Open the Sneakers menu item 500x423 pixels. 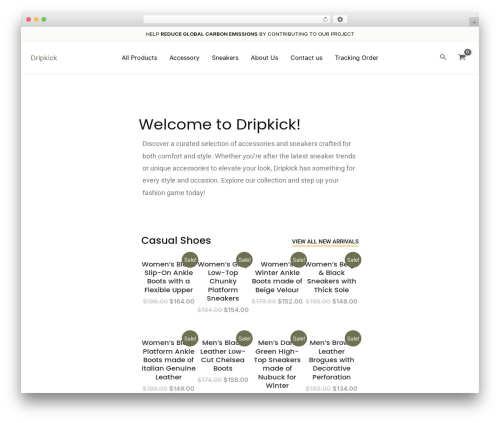pos(225,58)
